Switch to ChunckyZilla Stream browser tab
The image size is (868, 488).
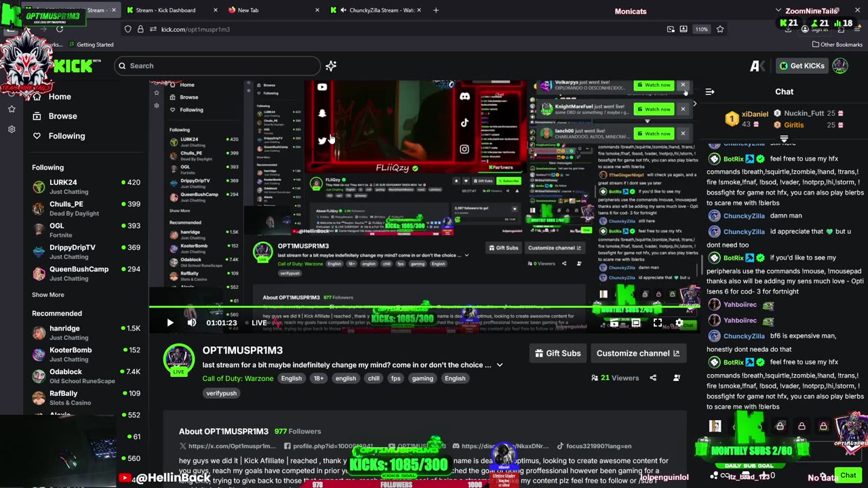378,10
